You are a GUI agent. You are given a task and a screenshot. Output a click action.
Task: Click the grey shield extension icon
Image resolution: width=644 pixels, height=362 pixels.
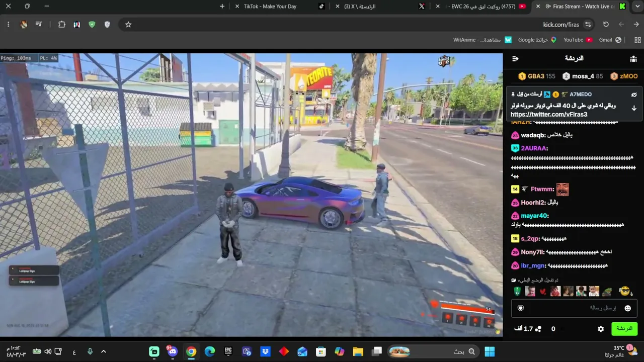107,25
